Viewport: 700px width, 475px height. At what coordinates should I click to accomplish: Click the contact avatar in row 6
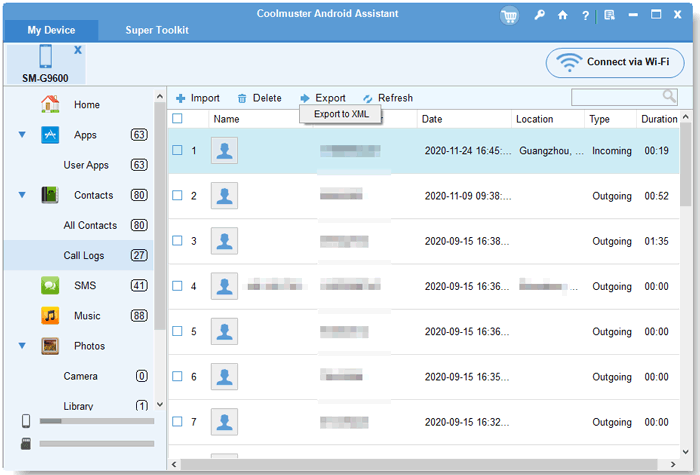tap(224, 376)
